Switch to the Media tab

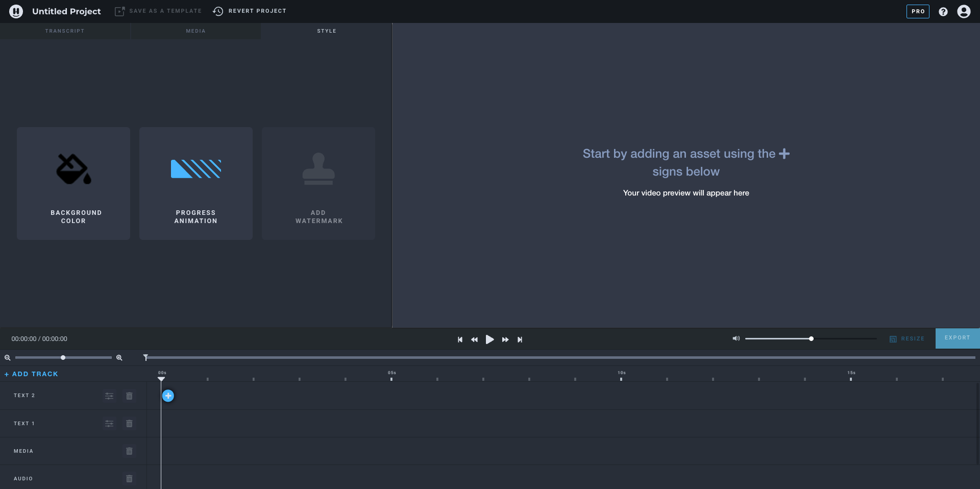coord(195,31)
